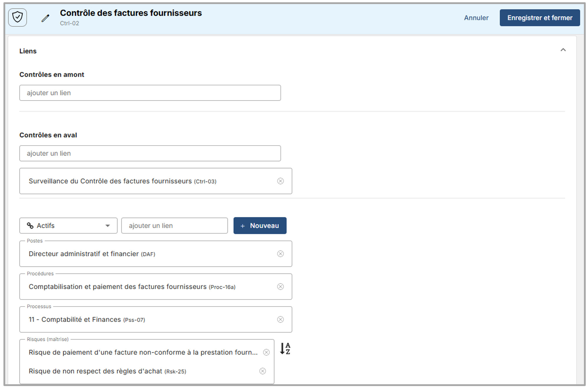Remove the Proc-16a procedure link
Image resolution: width=588 pixels, height=388 pixels.
pyautogui.click(x=280, y=287)
